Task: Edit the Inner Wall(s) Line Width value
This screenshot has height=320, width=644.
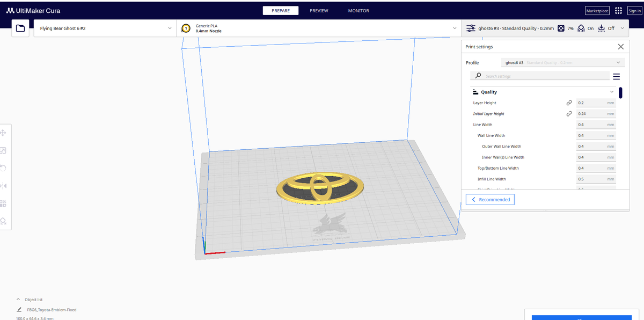Action: click(x=596, y=157)
